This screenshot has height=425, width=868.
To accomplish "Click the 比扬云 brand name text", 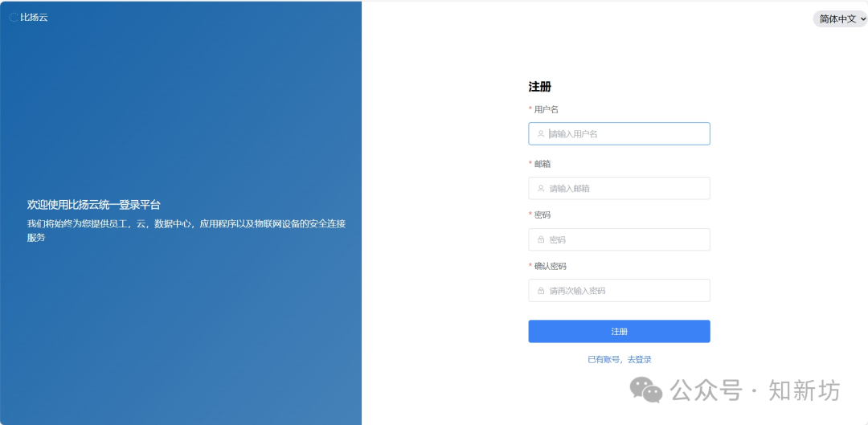I will coord(35,18).
